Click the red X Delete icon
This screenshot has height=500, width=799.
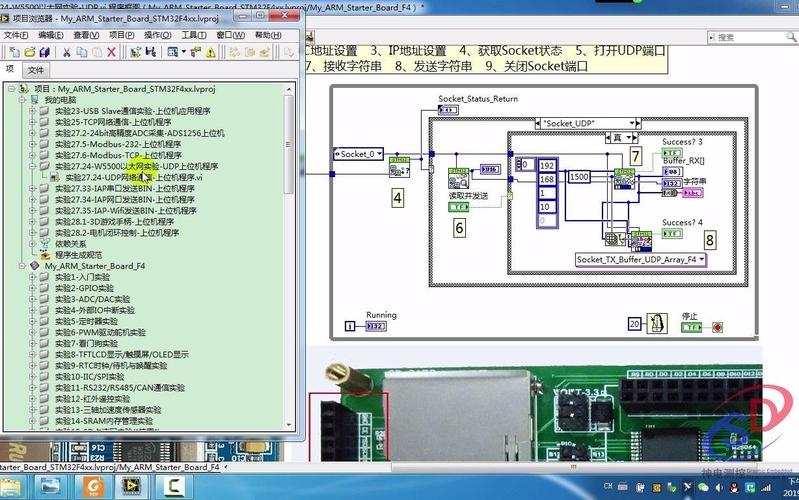pyautogui.click(x=112, y=52)
